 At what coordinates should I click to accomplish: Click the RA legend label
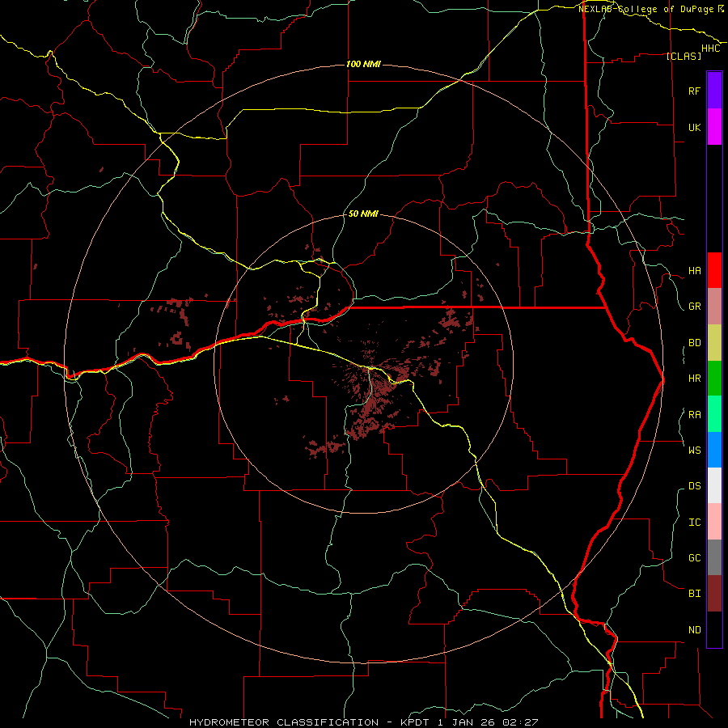click(x=694, y=415)
